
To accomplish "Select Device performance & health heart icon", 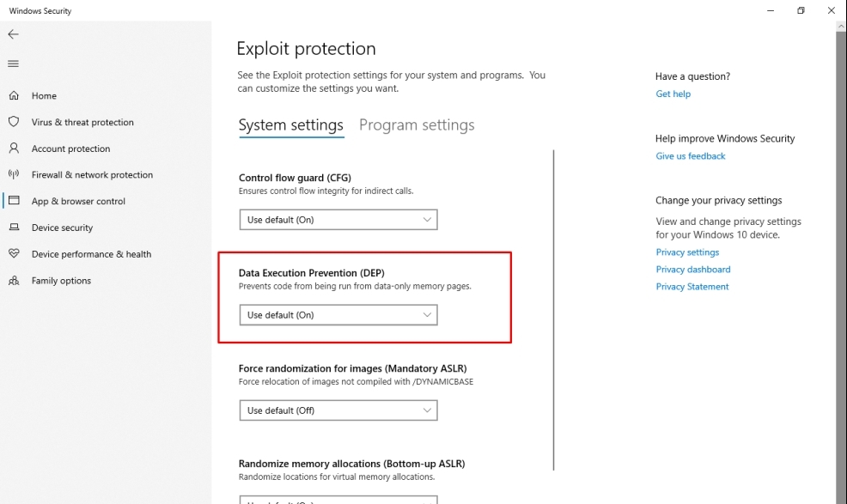I will coord(14,253).
